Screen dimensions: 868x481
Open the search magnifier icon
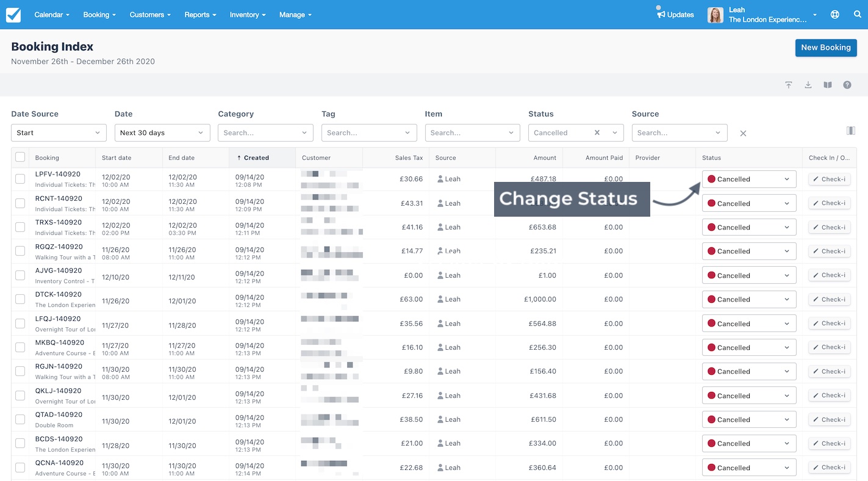tap(857, 15)
